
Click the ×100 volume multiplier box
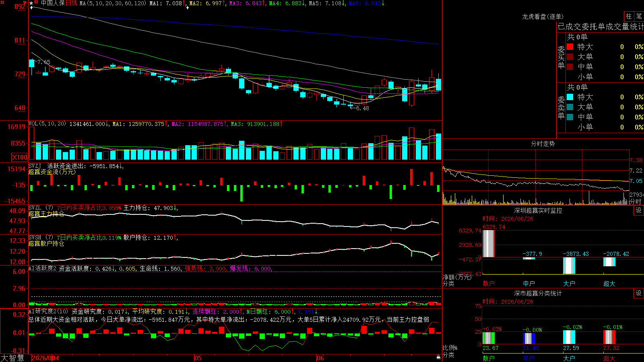[20, 157]
